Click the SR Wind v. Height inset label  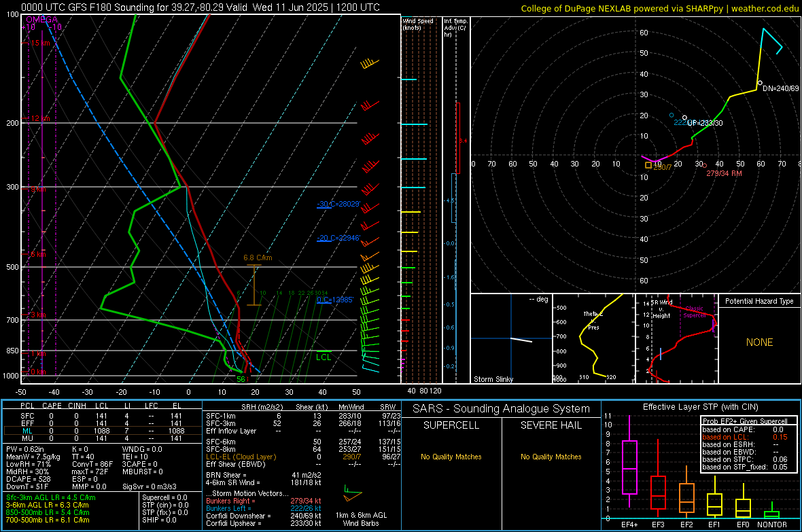point(661,309)
